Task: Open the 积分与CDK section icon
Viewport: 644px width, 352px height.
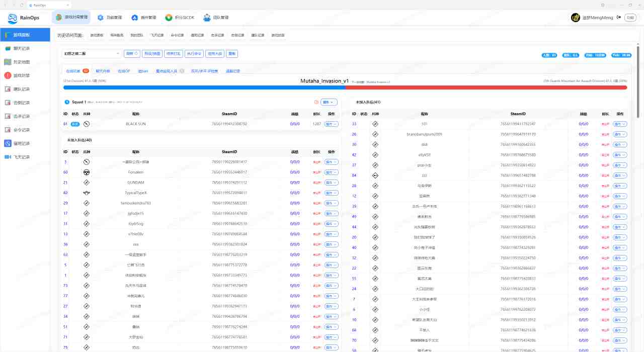Action: pyautogui.click(x=169, y=18)
